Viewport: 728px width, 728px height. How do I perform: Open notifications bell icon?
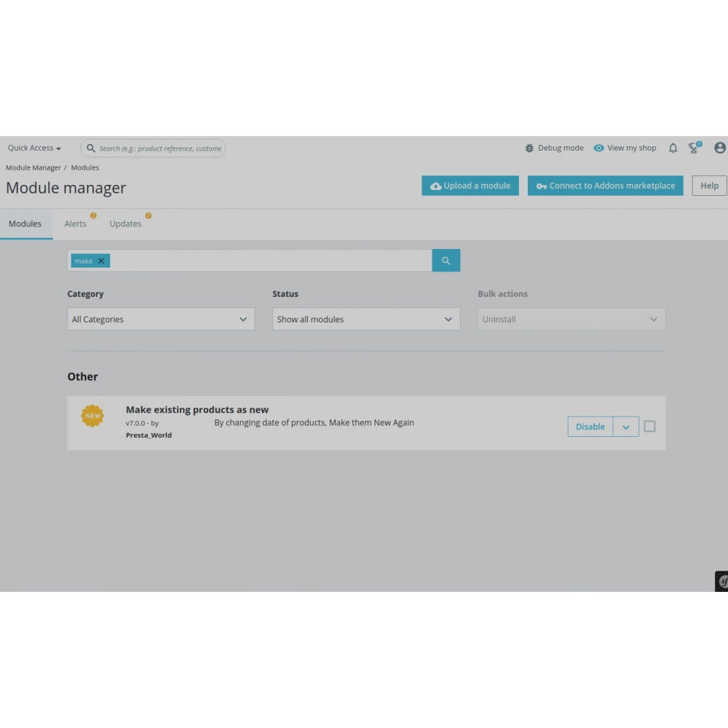tap(673, 148)
